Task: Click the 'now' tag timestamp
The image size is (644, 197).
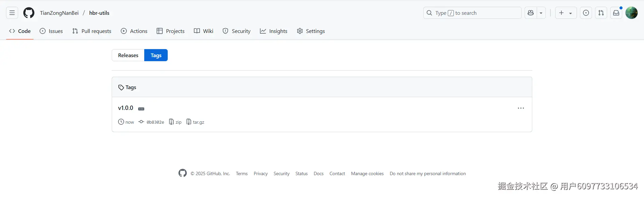Action: 126,122
